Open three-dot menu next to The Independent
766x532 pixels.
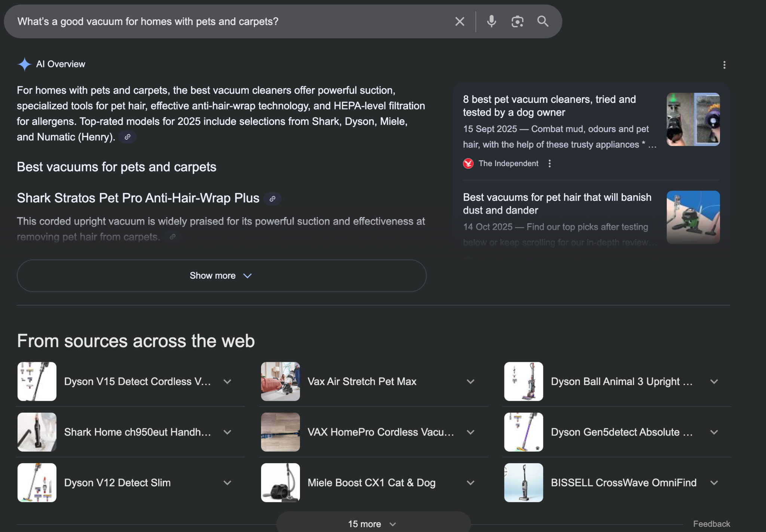[x=549, y=163]
